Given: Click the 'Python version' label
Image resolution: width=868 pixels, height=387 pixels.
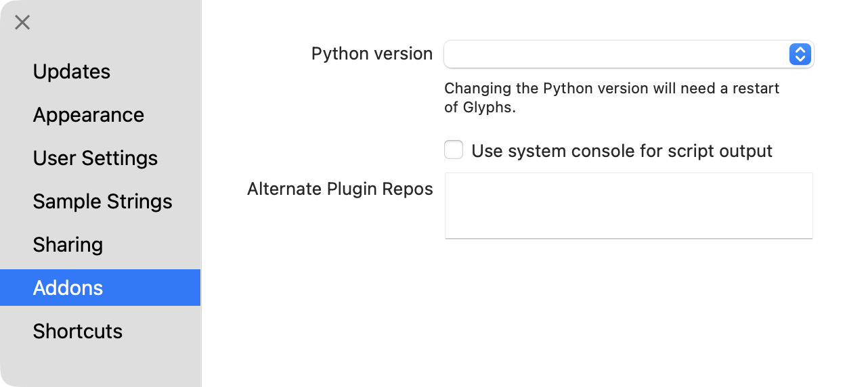Looking at the screenshot, I should click(x=372, y=54).
